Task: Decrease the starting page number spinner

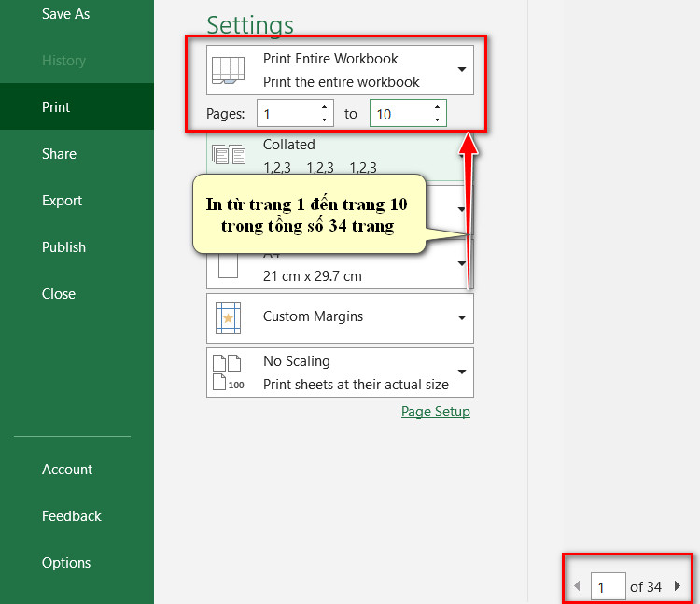Action: click(324, 119)
